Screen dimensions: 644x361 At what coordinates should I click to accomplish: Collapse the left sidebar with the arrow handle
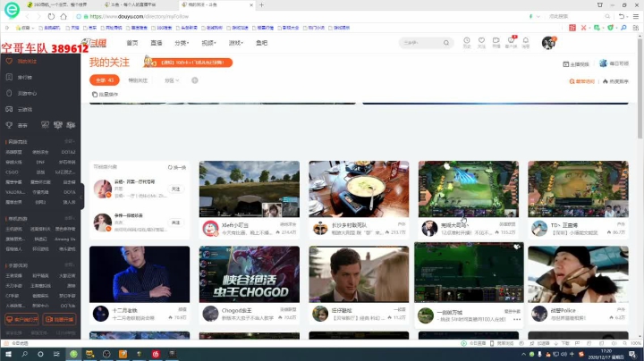(81, 197)
